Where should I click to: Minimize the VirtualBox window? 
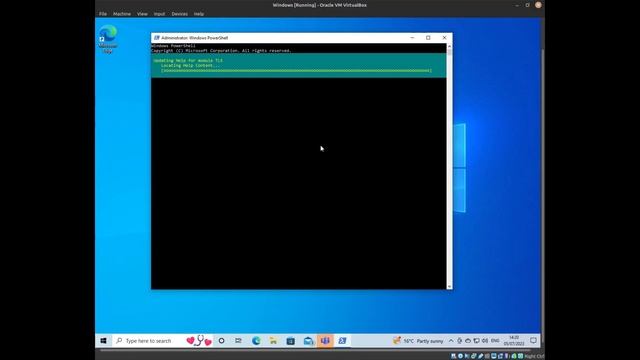point(517,5)
